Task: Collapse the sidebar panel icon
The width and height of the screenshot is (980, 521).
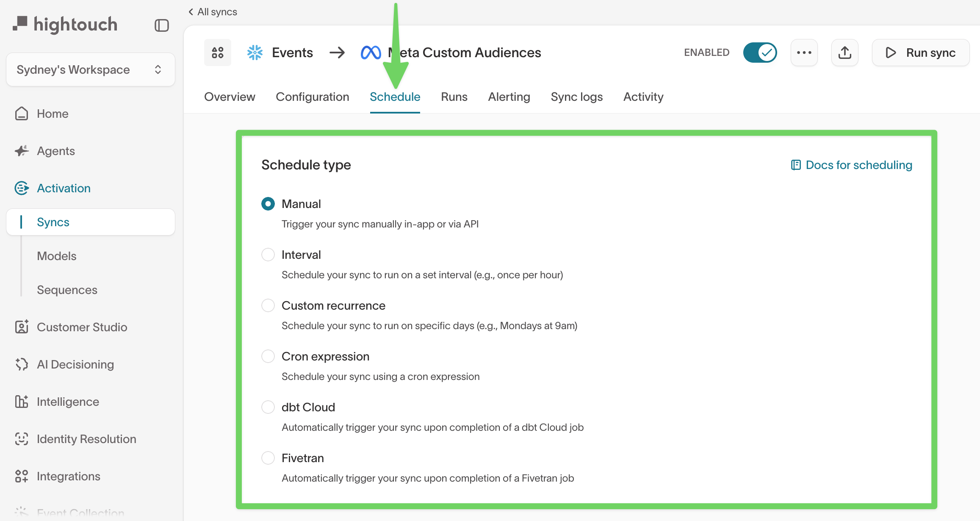Action: (x=161, y=25)
